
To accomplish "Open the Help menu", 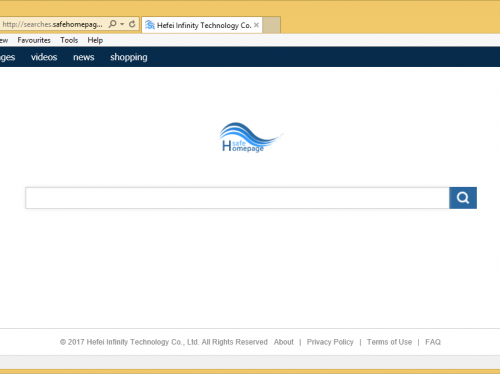I will 95,40.
